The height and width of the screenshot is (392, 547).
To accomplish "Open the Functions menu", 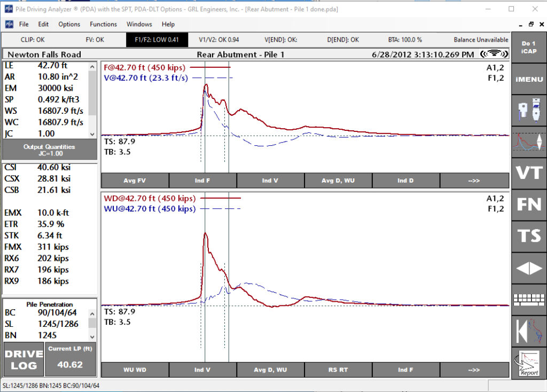I will pyautogui.click(x=103, y=24).
